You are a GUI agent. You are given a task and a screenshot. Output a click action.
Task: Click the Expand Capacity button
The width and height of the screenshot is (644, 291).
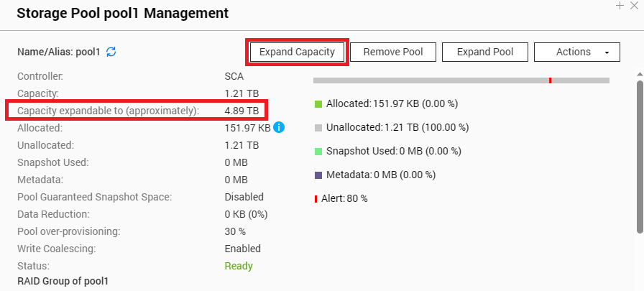(x=297, y=52)
